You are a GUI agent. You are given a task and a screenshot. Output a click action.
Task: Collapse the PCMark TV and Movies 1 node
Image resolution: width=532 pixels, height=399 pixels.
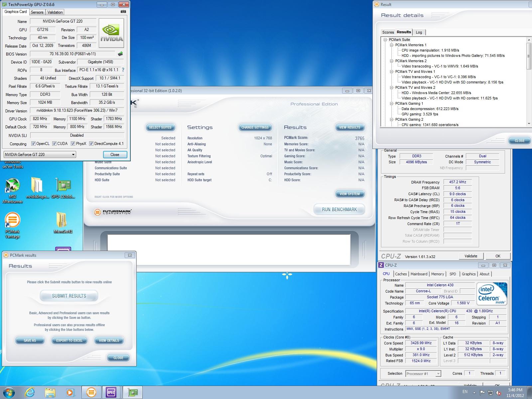[x=392, y=71]
